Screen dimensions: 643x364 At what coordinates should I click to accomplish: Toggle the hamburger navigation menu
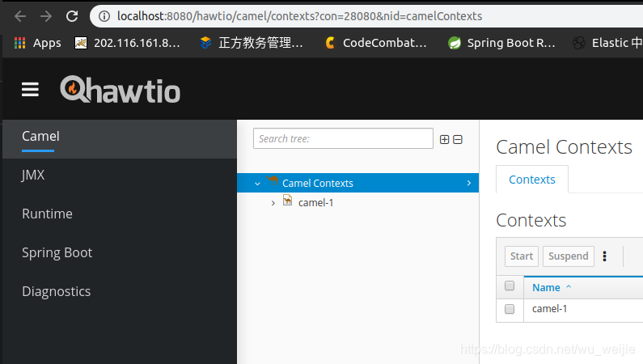pyautogui.click(x=31, y=89)
